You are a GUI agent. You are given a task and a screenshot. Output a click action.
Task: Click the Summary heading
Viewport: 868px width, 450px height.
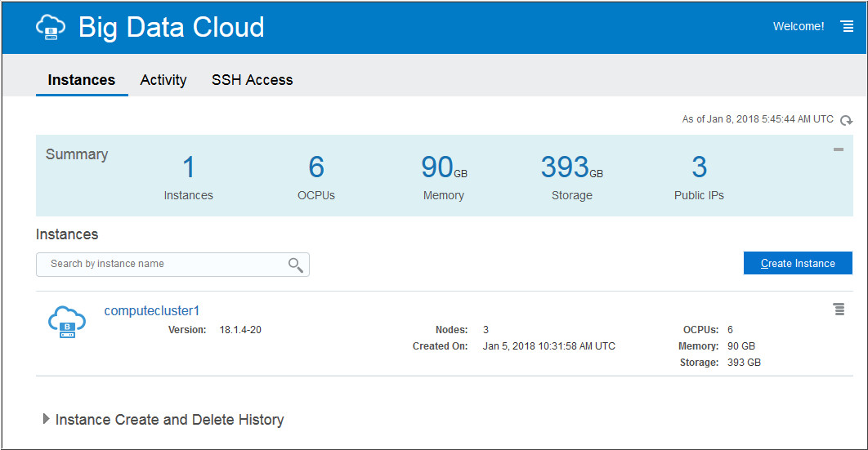(76, 154)
